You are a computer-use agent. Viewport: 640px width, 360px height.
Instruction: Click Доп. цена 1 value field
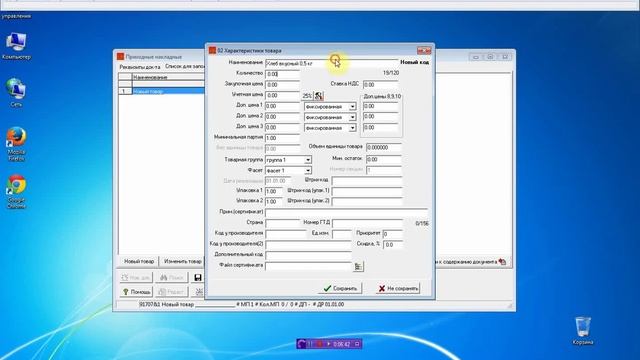[x=282, y=106]
